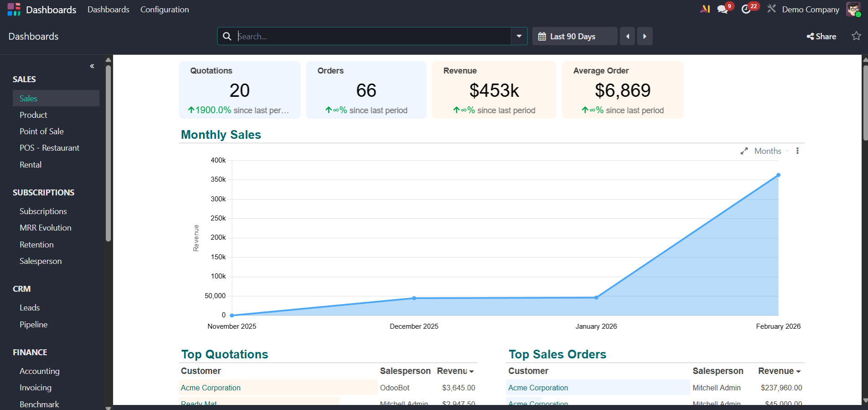Go to next date period
The width and height of the screenshot is (868, 410).
[645, 37]
